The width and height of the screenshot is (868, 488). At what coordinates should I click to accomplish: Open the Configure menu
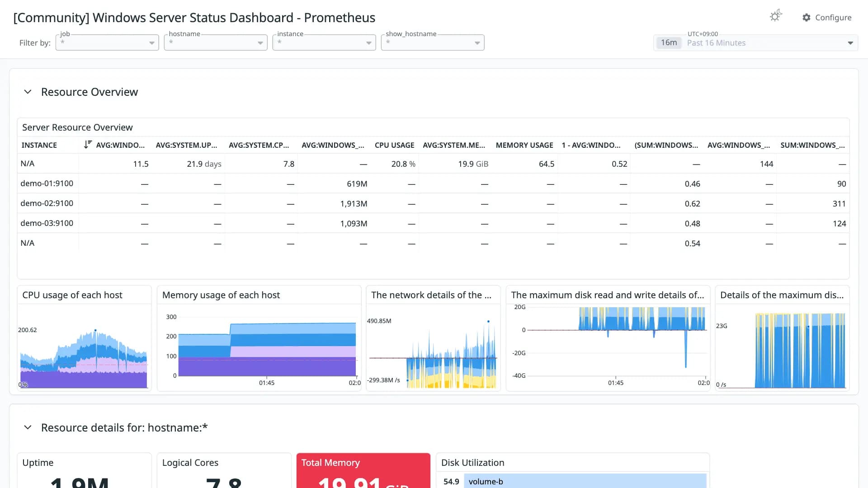pos(827,18)
